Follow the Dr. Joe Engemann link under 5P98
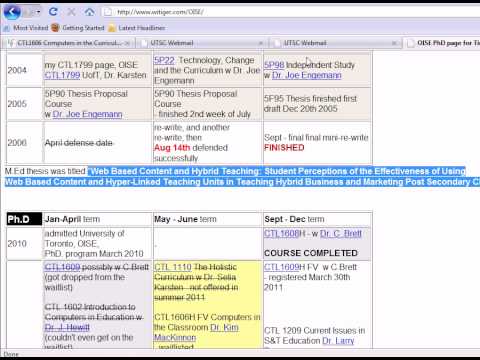480x360 pixels. pos(307,75)
